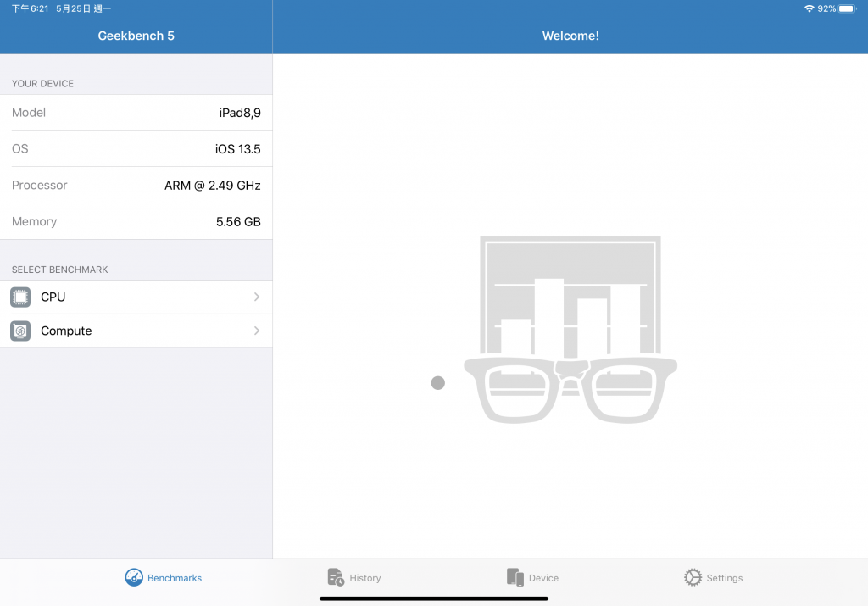Expand the CPU benchmark chevron

(x=257, y=297)
